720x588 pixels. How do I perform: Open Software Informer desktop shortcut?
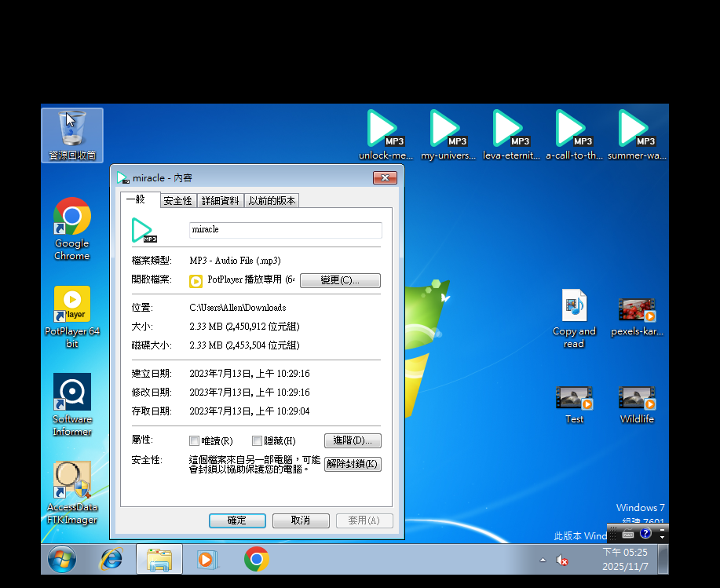(72, 404)
